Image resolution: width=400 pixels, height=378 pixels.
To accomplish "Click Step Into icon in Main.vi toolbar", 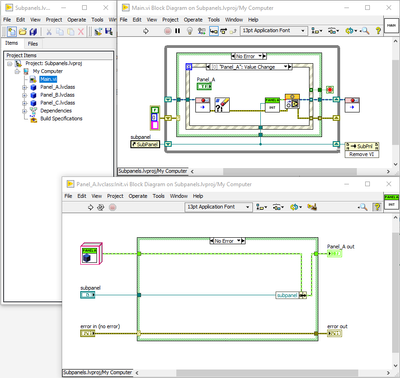I will [214, 31].
